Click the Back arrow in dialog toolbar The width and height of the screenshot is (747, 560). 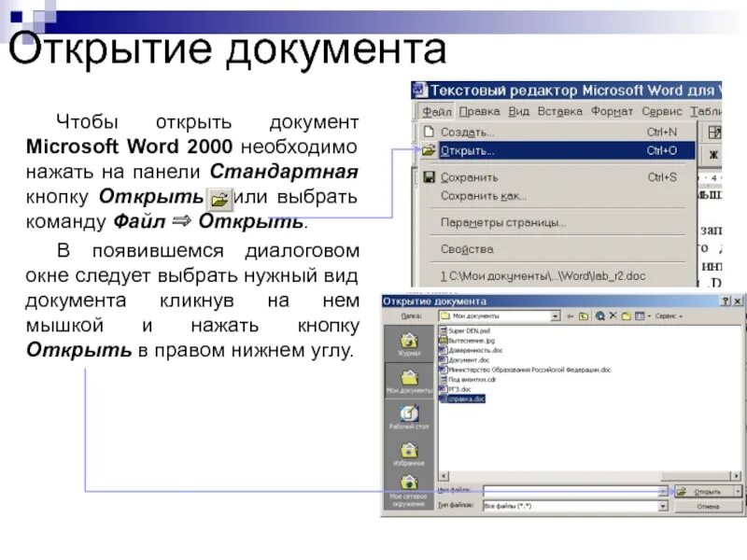[x=570, y=316]
